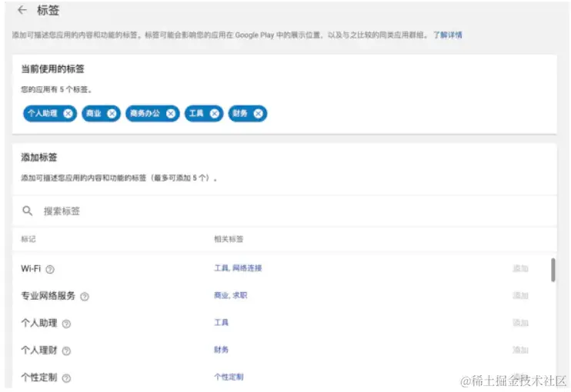Open the 了解详情 link
Image resolution: width=571 pixels, height=392 pixels.
448,35
